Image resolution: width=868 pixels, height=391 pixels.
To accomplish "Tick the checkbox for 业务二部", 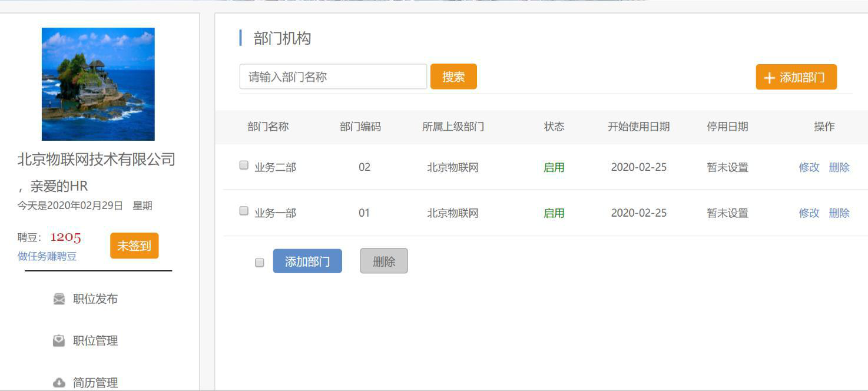I will pos(244,165).
